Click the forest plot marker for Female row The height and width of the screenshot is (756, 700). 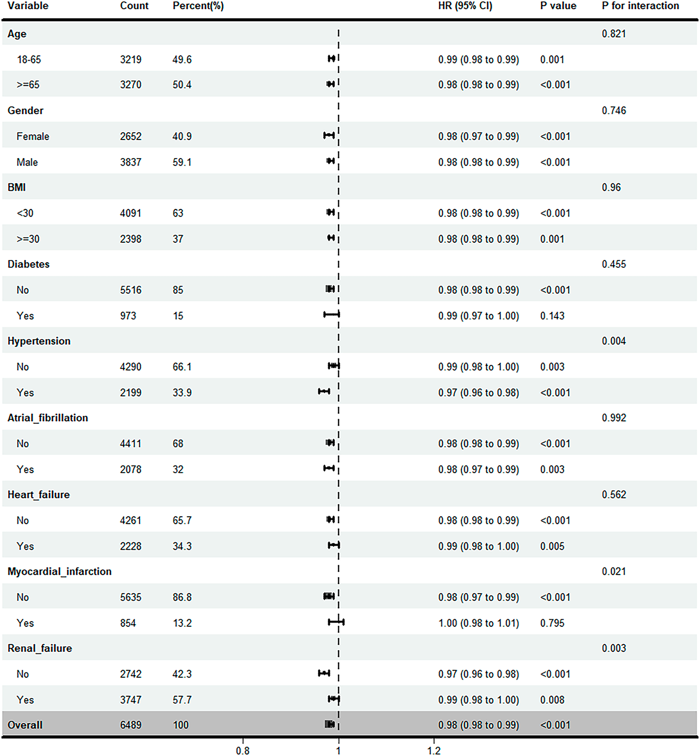tap(329, 136)
